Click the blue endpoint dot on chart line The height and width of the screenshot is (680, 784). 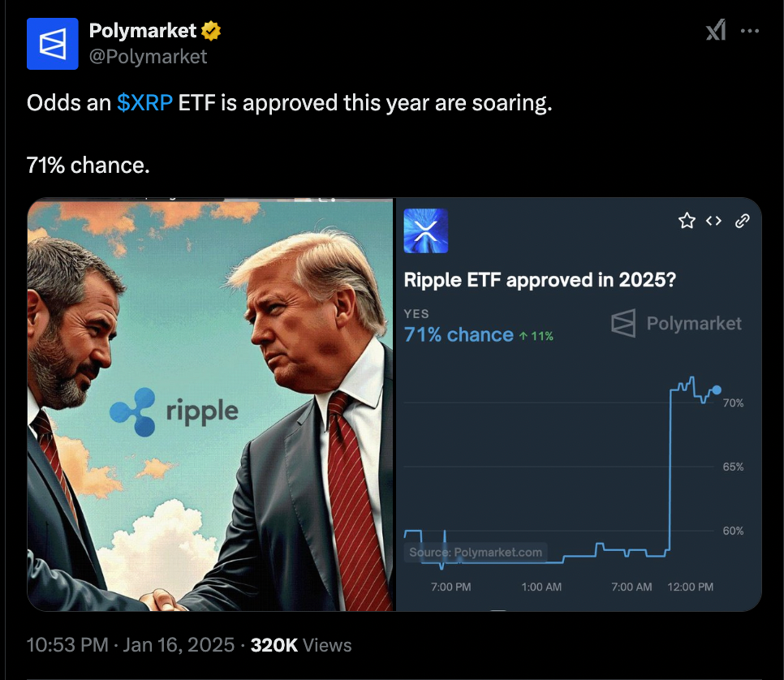click(x=716, y=390)
